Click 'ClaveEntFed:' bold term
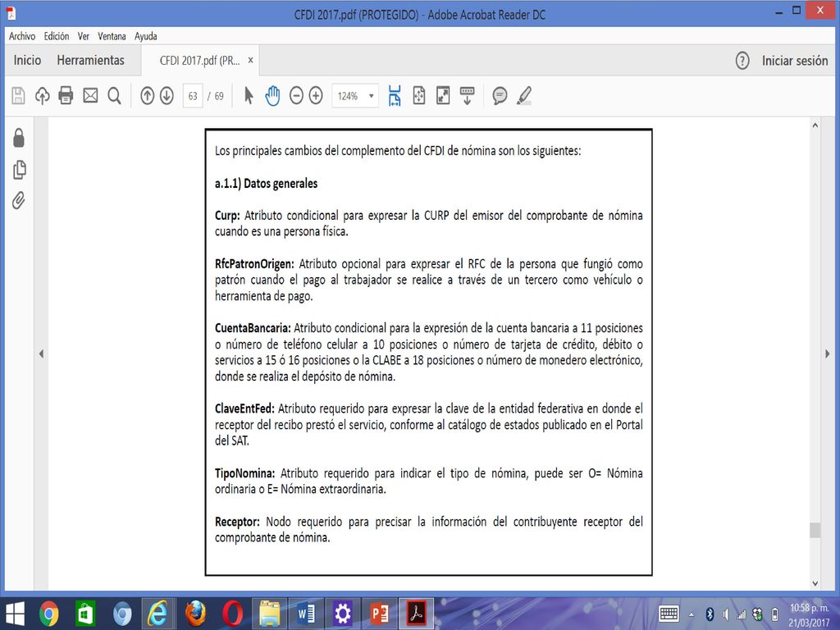 coord(244,409)
